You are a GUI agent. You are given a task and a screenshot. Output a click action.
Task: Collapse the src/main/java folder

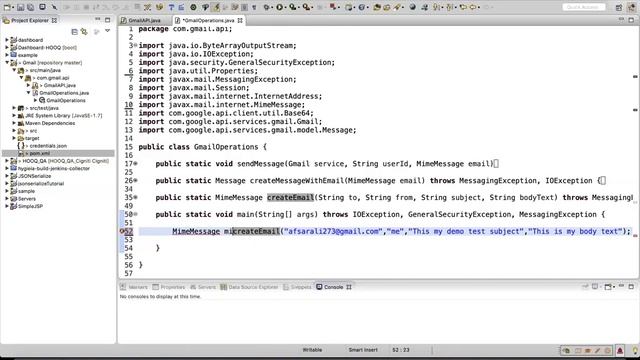tap(14, 70)
